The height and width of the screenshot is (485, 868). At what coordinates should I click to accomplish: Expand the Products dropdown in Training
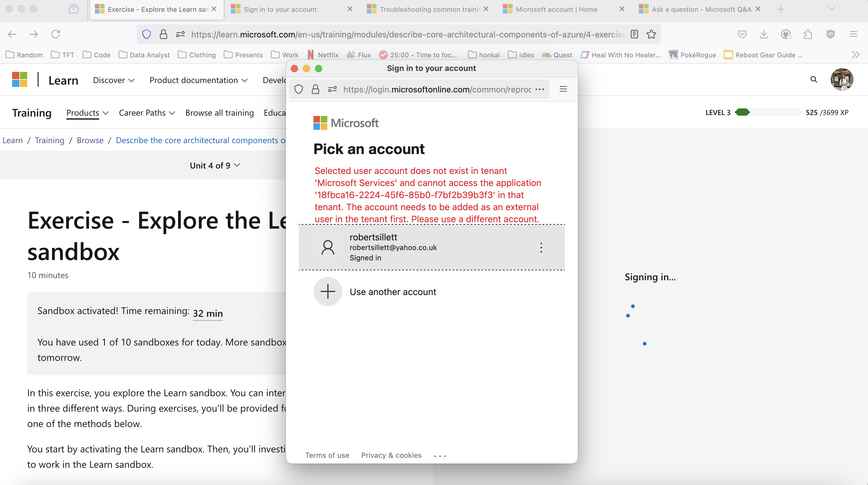tap(87, 113)
